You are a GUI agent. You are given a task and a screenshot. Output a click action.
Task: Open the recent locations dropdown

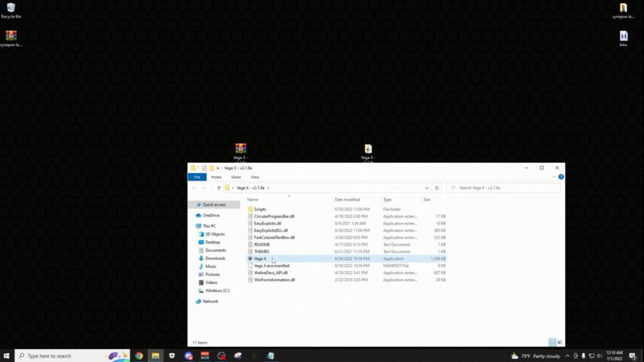click(211, 188)
